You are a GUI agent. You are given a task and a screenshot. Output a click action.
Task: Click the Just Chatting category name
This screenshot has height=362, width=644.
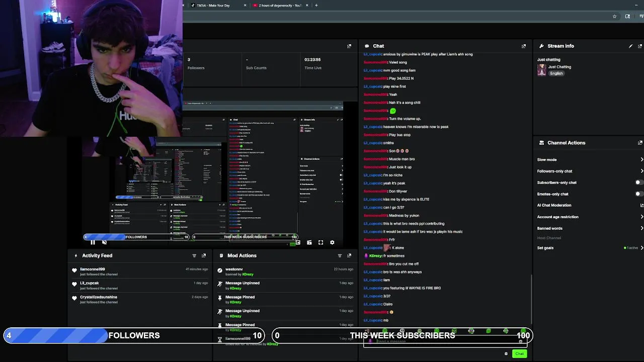559,67
